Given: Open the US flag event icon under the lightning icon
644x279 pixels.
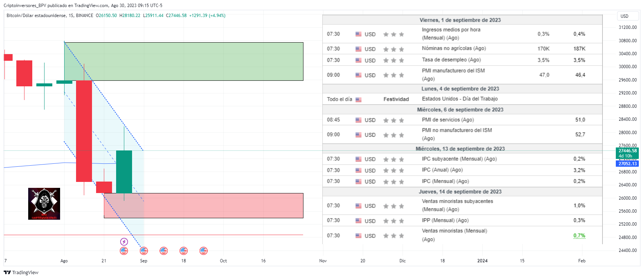Looking at the screenshot, I should coord(124,251).
